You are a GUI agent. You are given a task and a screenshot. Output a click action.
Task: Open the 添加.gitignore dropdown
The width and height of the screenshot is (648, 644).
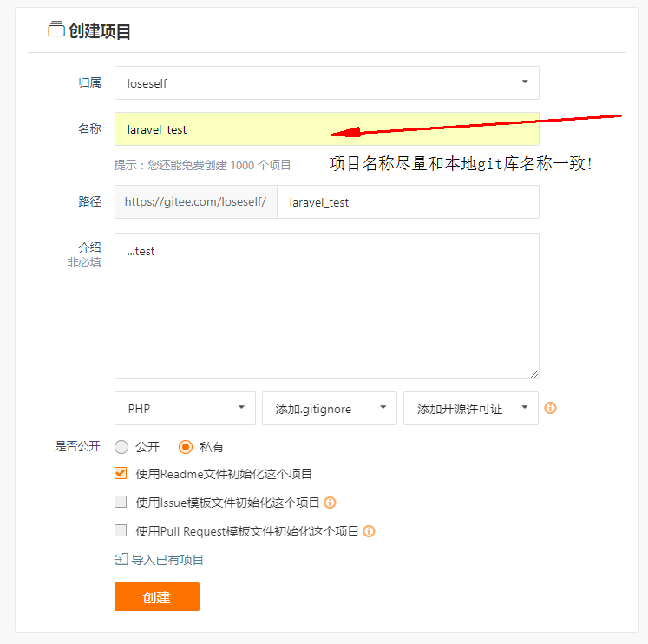tap(330, 409)
